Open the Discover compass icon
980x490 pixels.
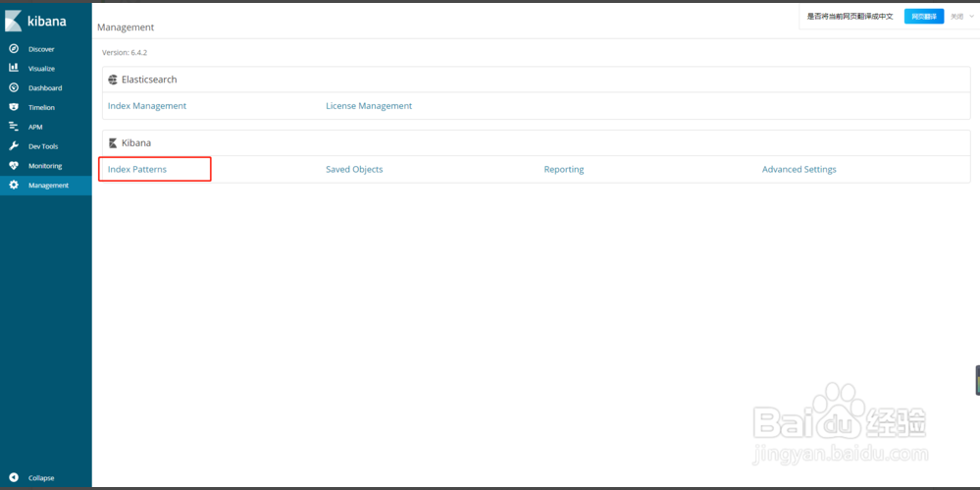click(14, 49)
